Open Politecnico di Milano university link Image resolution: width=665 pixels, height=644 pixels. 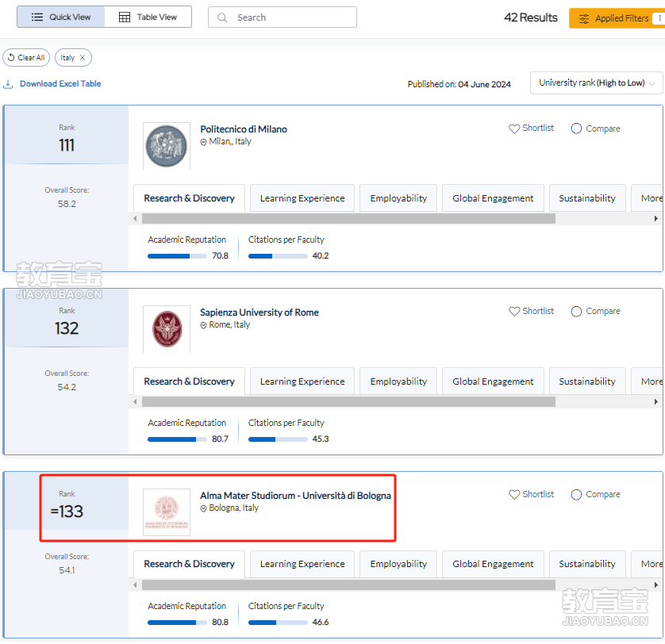point(244,129)
